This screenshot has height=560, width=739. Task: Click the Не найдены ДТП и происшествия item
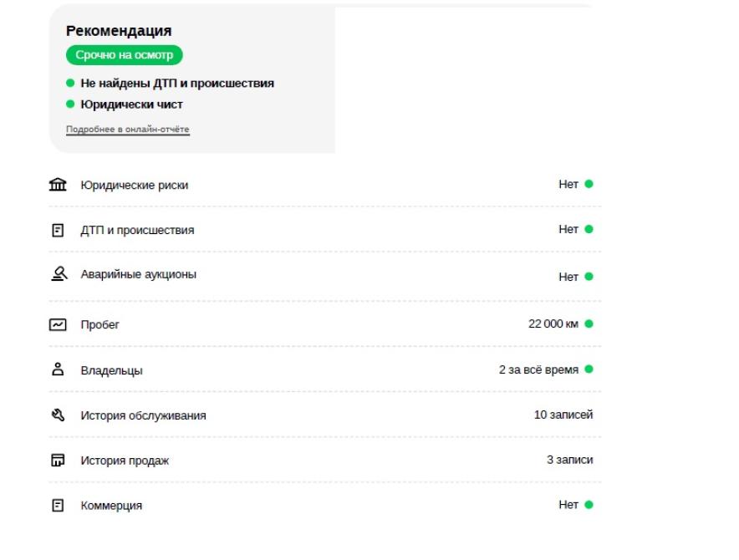177,84
